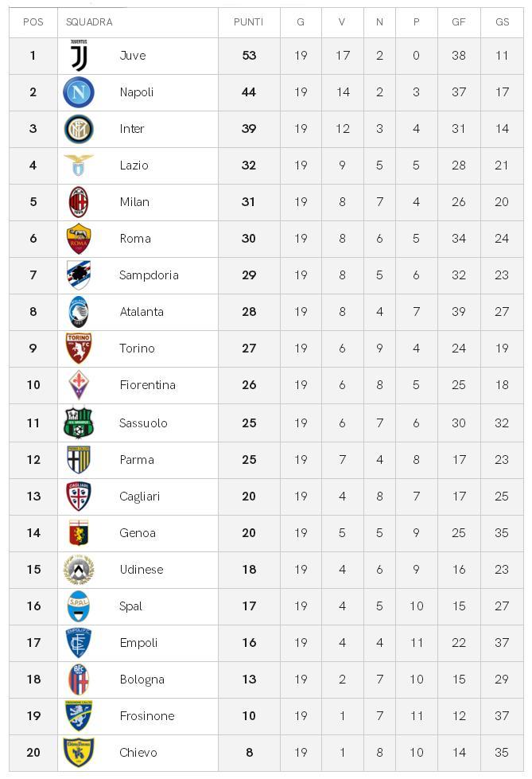532x779 pixels.
Task: Click the Sampdoria club crest
Action: (79, 275)
